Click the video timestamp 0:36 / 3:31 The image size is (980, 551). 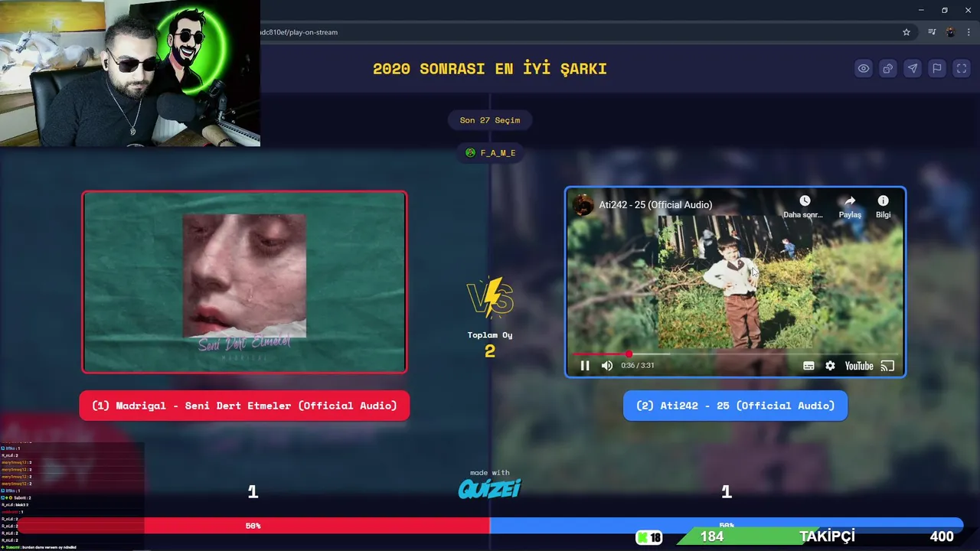638,366
